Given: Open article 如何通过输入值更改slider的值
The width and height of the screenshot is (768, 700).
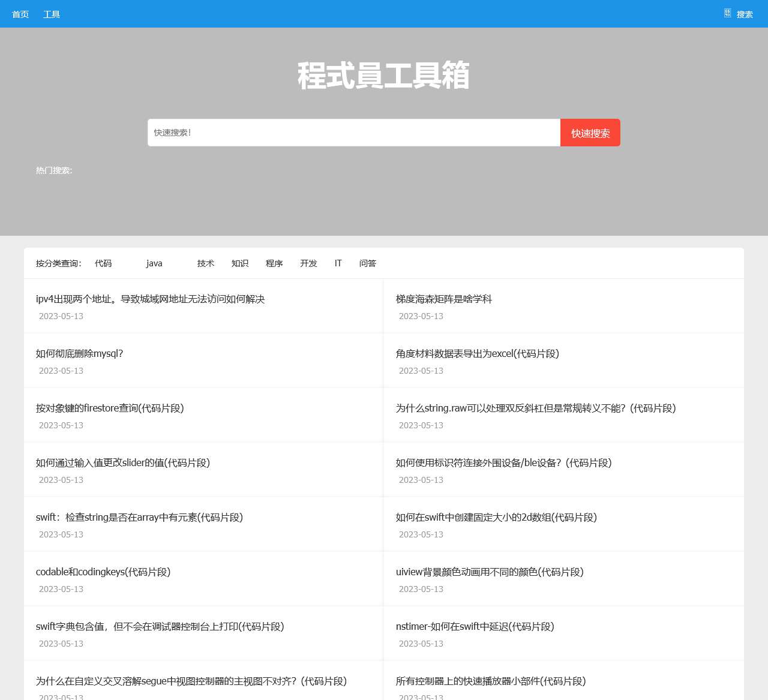Looking at the screenshot, I should [123, 462].
